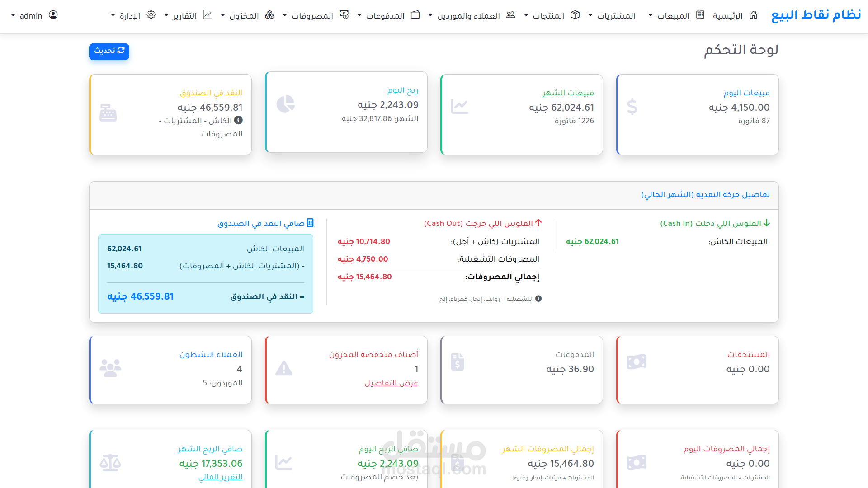The width and height of the screenshot is (868, 488).
Task: Open the عرض التفاصيل link for low stock
Action: 391,383
